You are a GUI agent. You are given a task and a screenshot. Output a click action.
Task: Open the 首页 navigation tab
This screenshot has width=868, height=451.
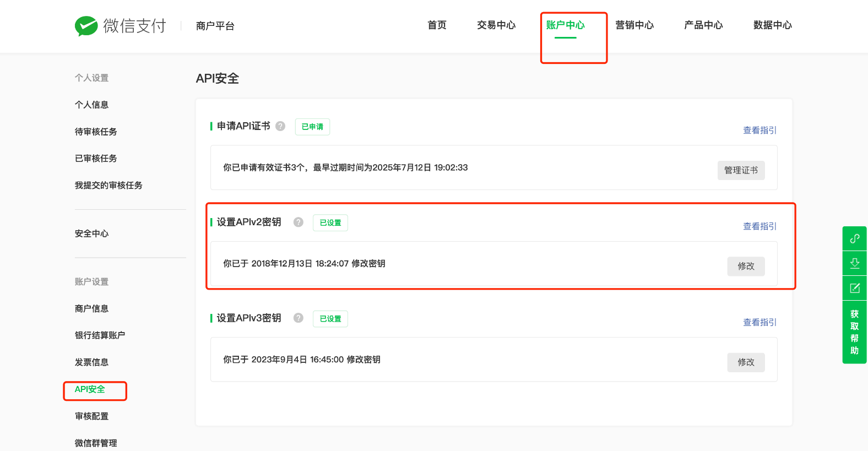click(x=437, y=25)
